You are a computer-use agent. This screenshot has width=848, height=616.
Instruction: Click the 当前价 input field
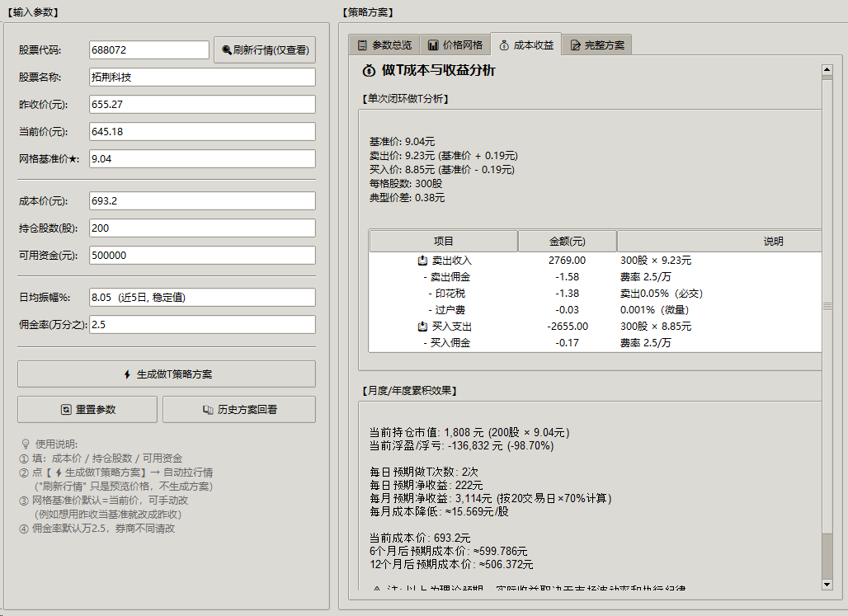202,131
